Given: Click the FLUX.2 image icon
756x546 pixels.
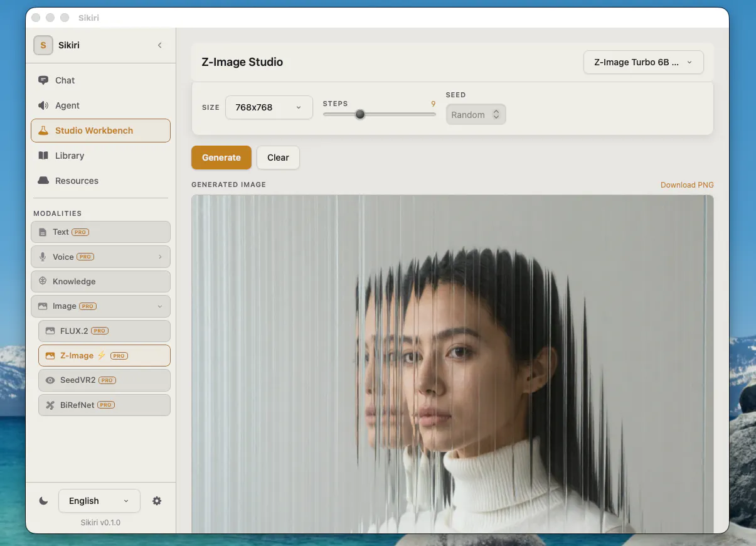Looking at the screenshot, I should click(50, 331).
